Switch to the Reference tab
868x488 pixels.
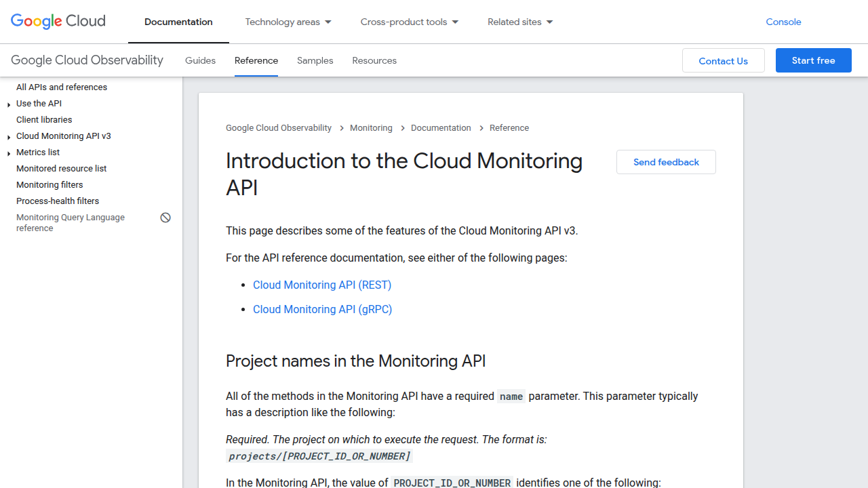coord(256,60)
